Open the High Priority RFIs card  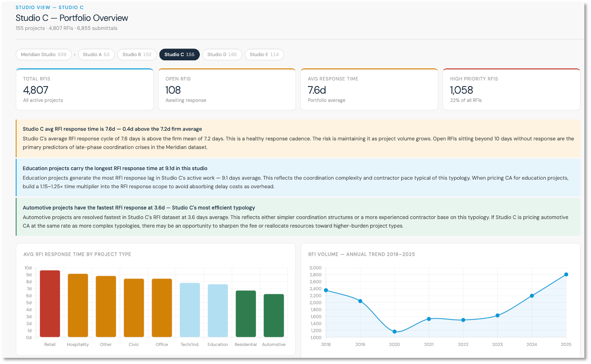click(512, 89)
